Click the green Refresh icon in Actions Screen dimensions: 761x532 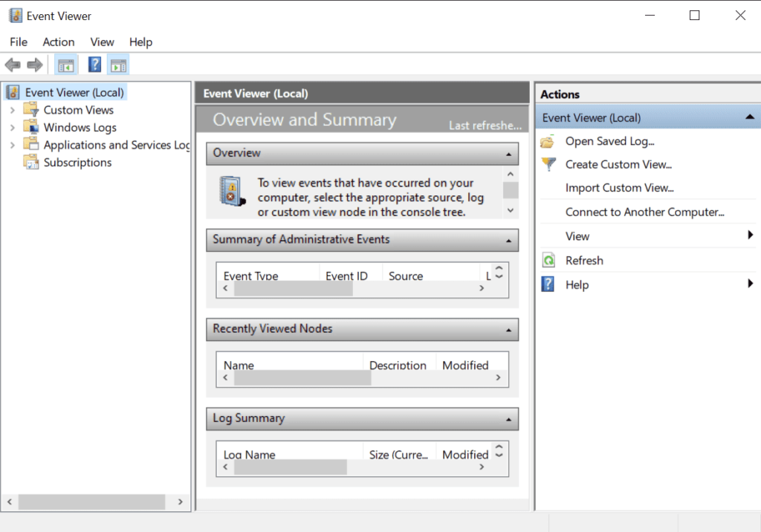pyautogui.click(x=548, y=260)
